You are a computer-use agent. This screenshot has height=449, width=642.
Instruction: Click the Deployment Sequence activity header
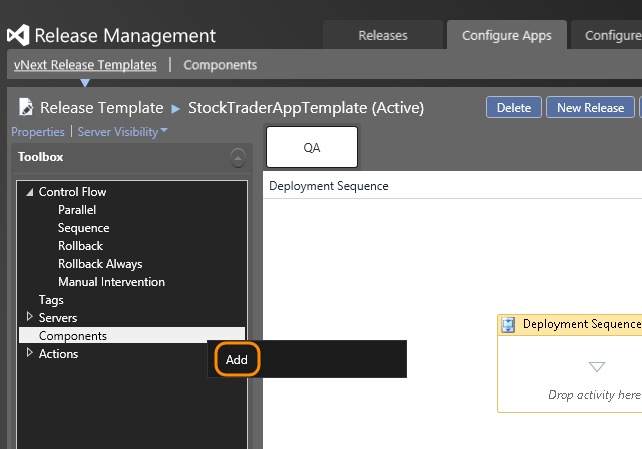pyautogui.click(x=570, y=325)
